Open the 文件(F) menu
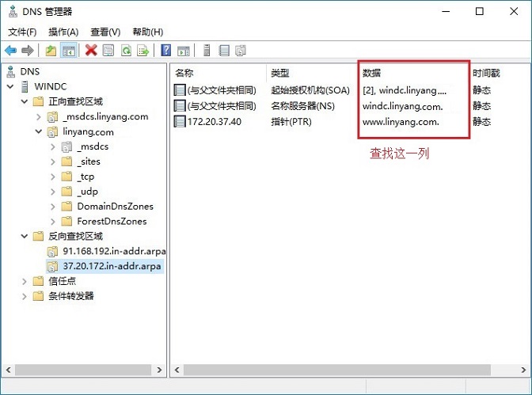The image size is (532, 395). point(22,32)
